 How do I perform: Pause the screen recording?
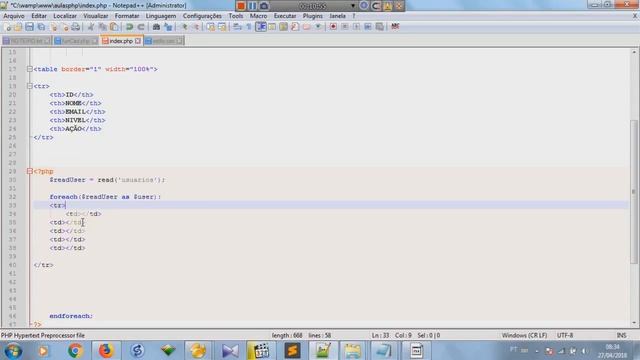pyautogui.click(x=252, y=6)
